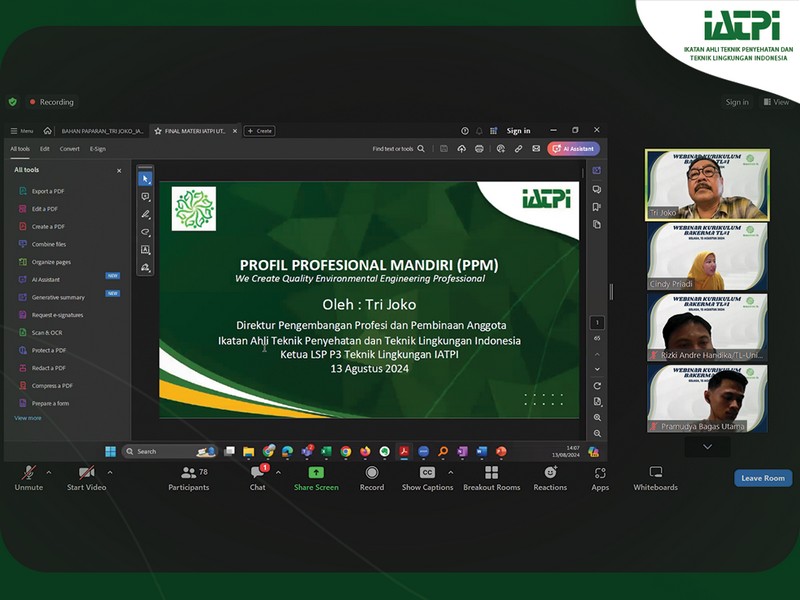This screenshot has width=800, height=600.
Task: Click the zoom in magnifier icon
Action: click(x=597, y=418)
